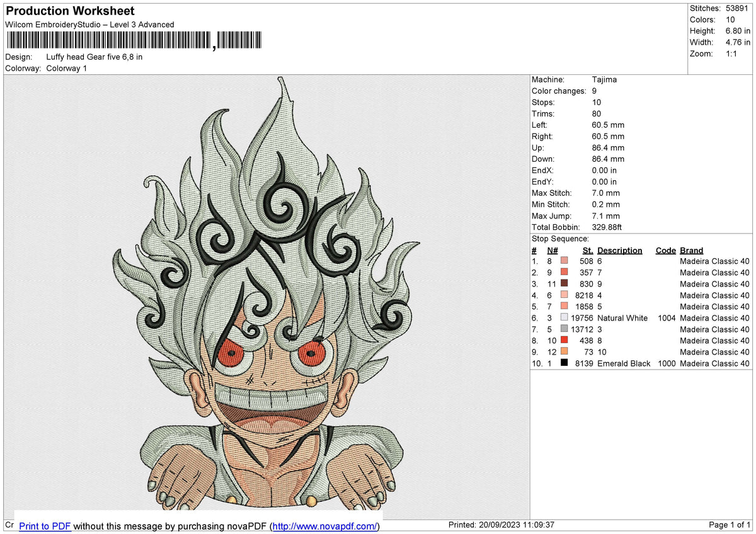Click 'Madeira Classic 40' in row 1
The image size is (756, 534).
[x=714, y=261]
